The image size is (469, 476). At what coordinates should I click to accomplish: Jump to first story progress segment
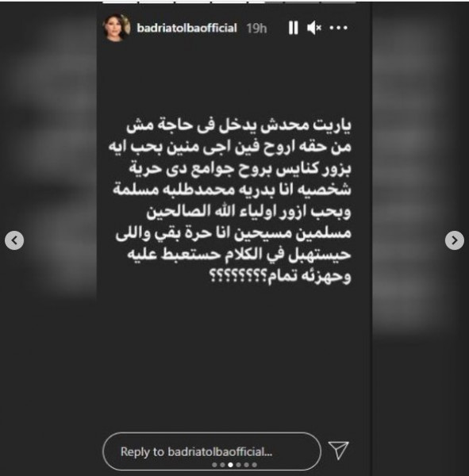[x=120, y=2]
